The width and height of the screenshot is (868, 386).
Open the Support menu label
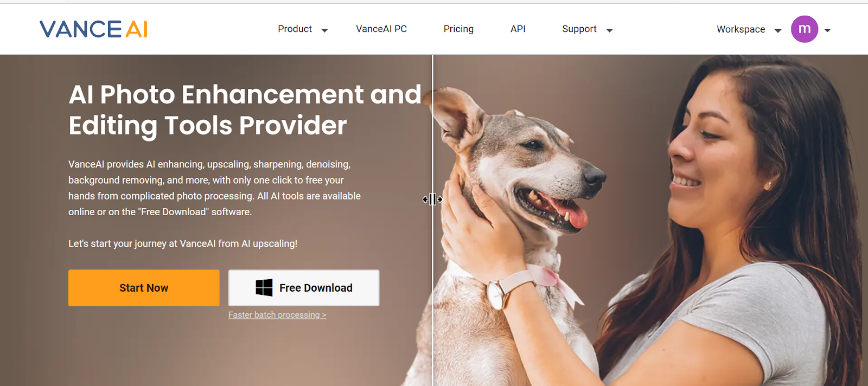(579, 29)
